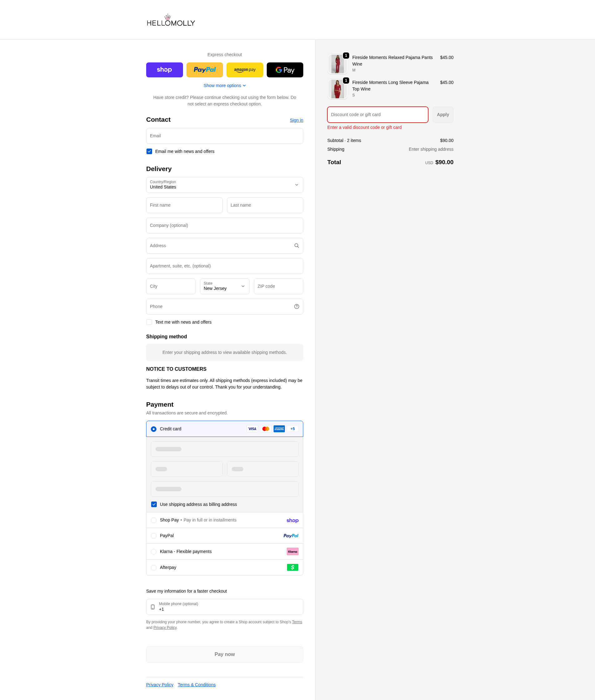Choose PayPal express checkout button
The width and height of the screenshot is (595, 700).
tap(204, 70)
